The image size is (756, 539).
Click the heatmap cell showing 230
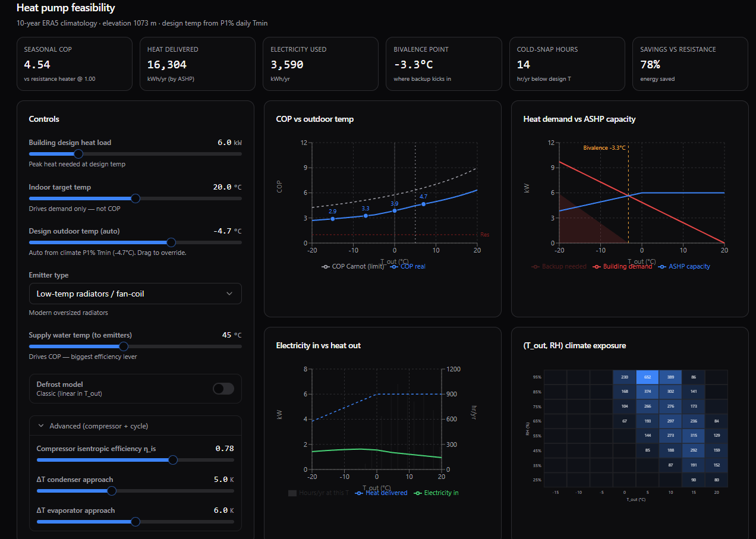pyautogui.click(x=624, y=377)
